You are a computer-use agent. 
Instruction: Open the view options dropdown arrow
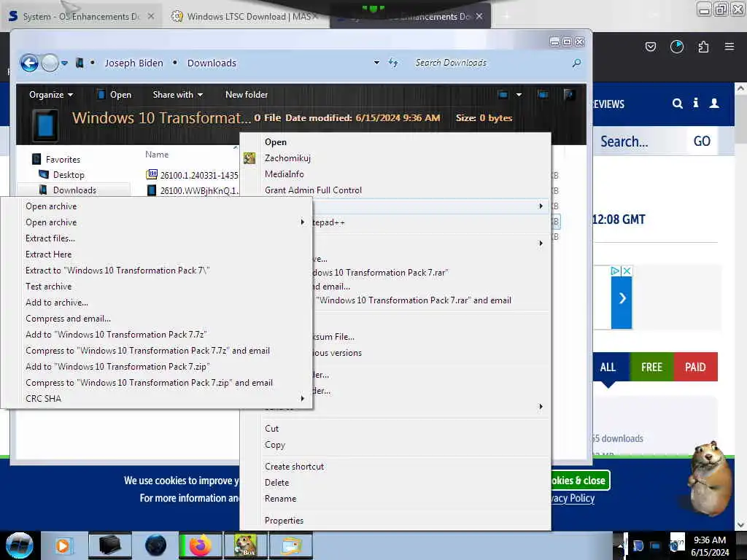[519, 95]
